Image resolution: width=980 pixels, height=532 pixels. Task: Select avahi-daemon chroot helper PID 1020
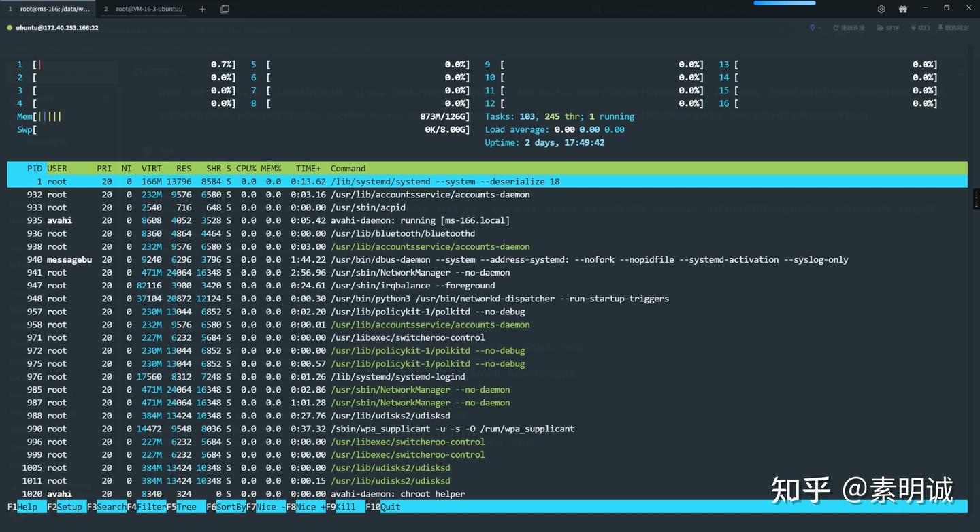point(487,494)
